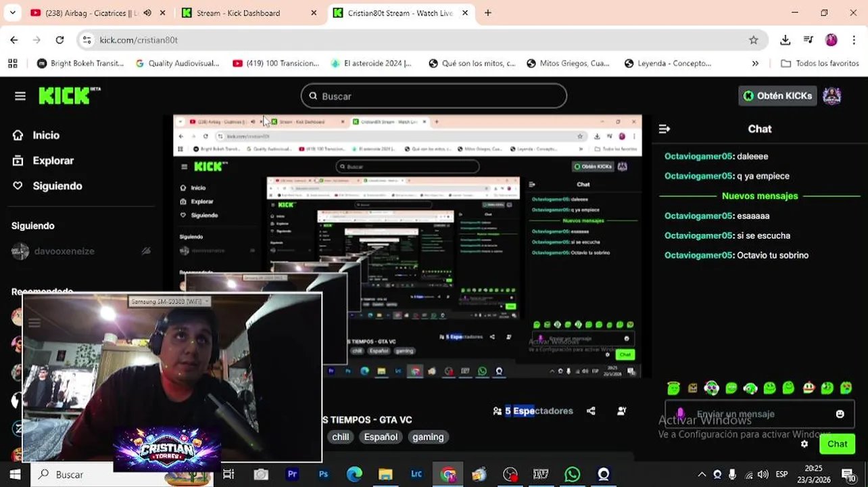Click the 5 Espectadores viewer count
Image resolution: width=868 pixels, height=487 pixels.
coord(533,411)
